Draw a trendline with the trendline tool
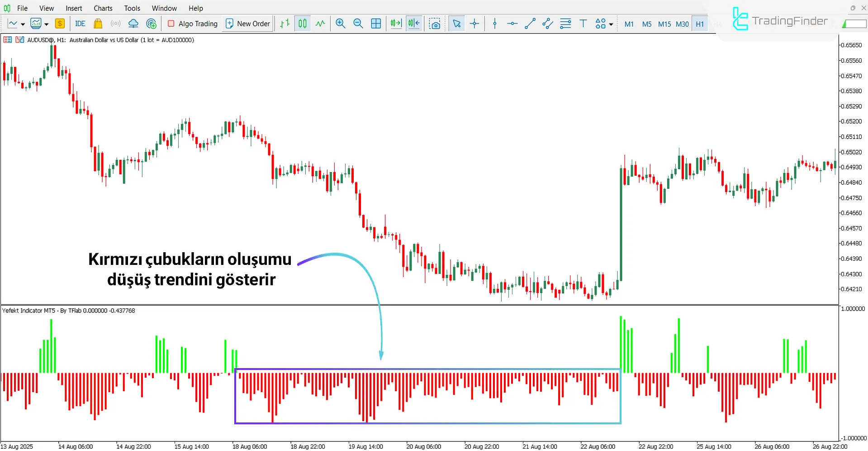 point(530,24)
